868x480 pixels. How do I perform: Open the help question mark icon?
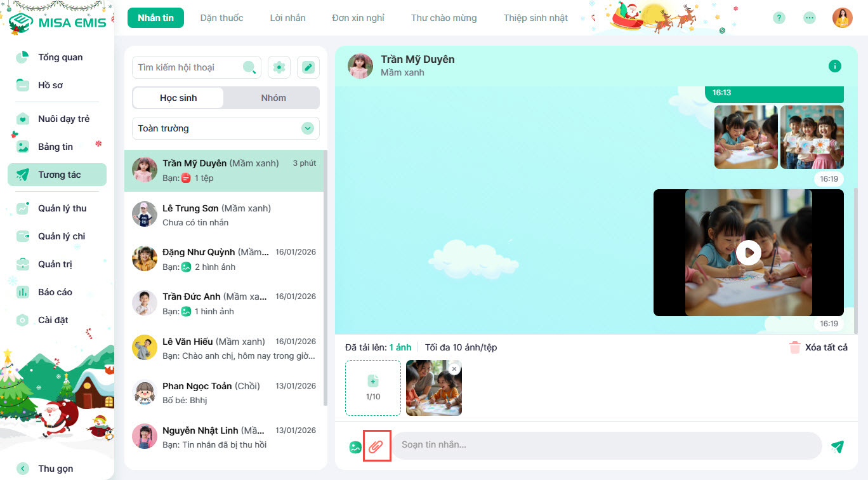(779, 18)
